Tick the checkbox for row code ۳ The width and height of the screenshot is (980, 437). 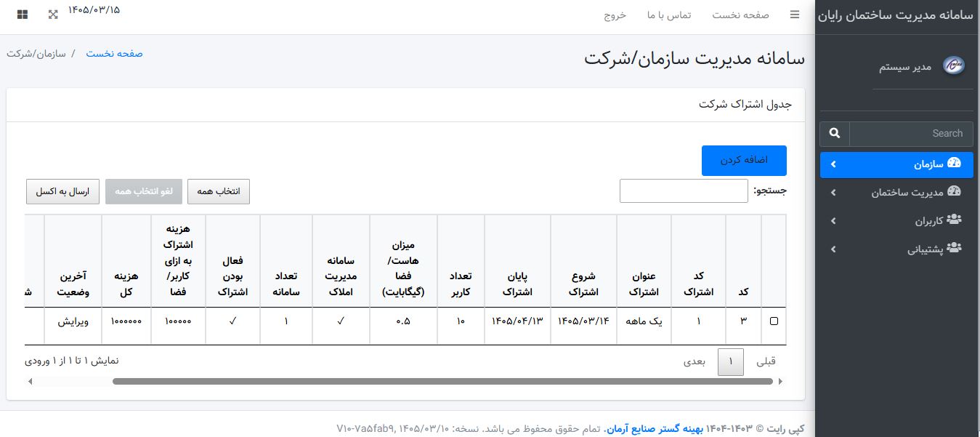(x=774, y=321)
